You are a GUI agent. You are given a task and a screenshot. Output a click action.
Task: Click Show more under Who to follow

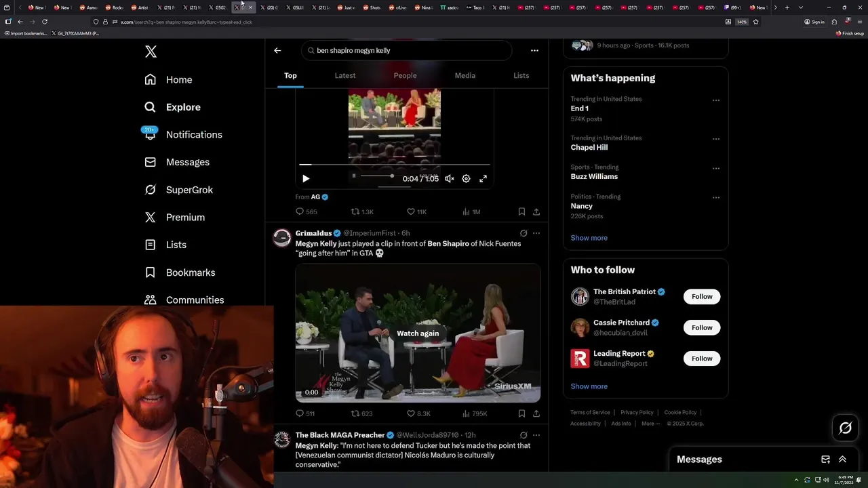point(589,386)
